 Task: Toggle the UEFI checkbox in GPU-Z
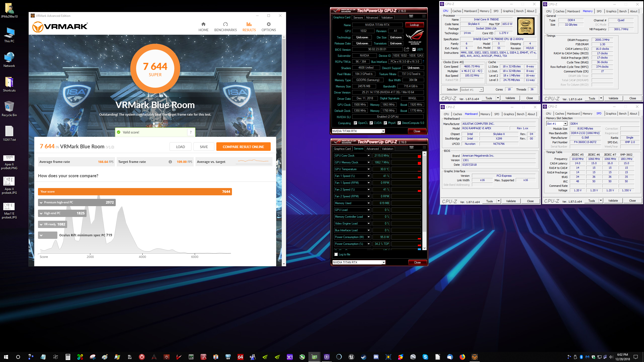(x=414, y=50)
